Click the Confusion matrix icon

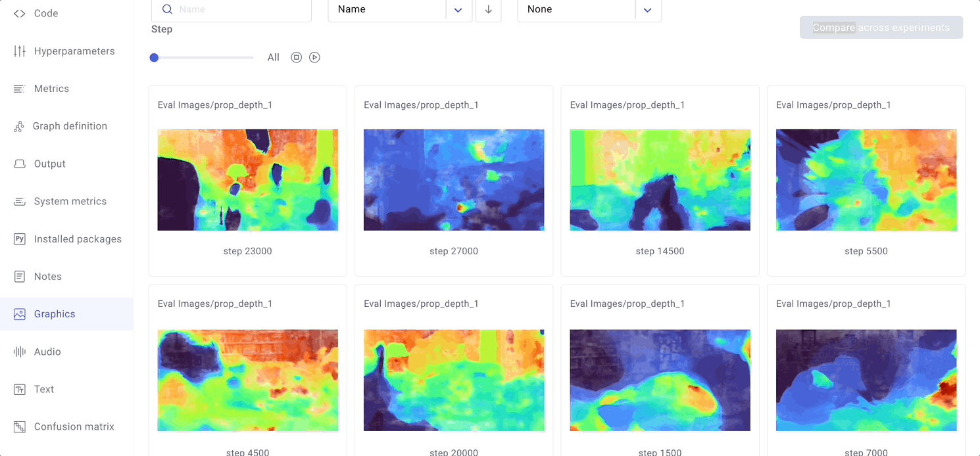pyautogui.click(x=20, y=427)
